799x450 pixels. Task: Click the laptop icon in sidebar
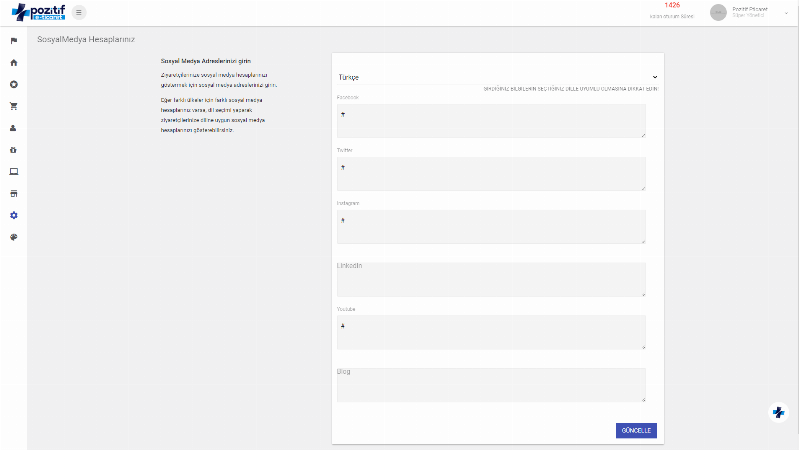14,171
